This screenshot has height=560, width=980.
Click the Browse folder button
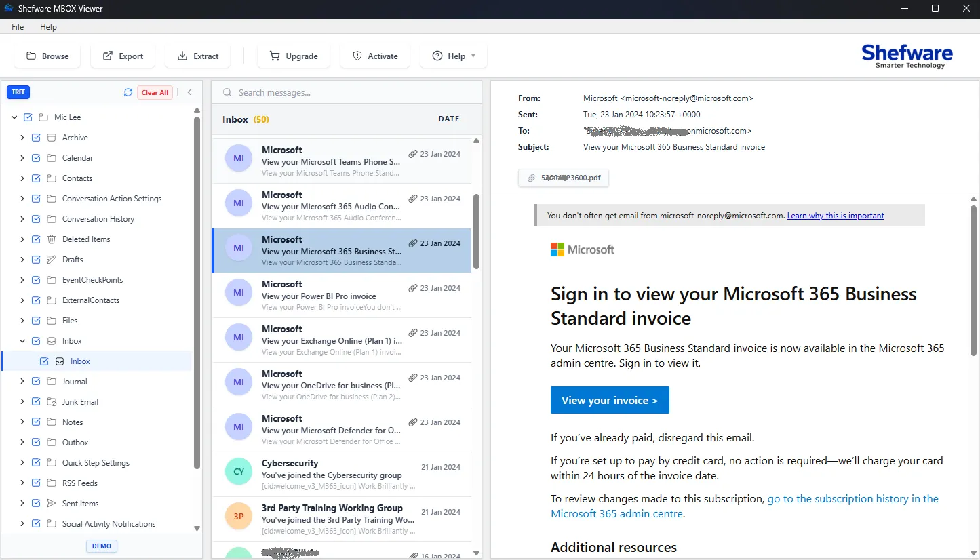47,56
